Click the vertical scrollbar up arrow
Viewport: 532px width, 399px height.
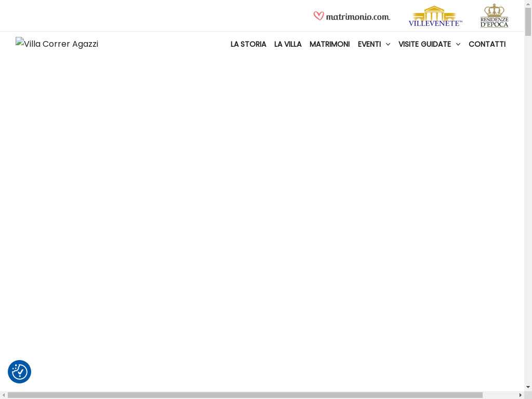[x=528, y=4]
